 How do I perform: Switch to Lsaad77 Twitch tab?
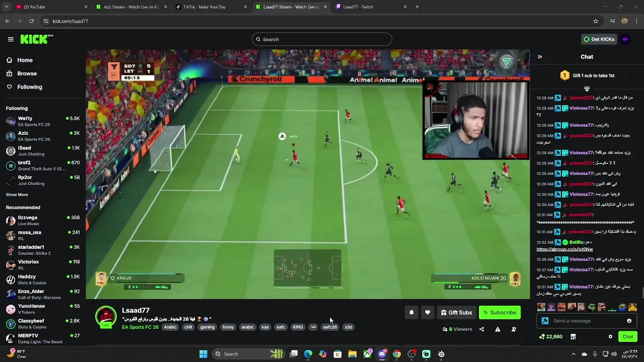(x=371, y=7)
